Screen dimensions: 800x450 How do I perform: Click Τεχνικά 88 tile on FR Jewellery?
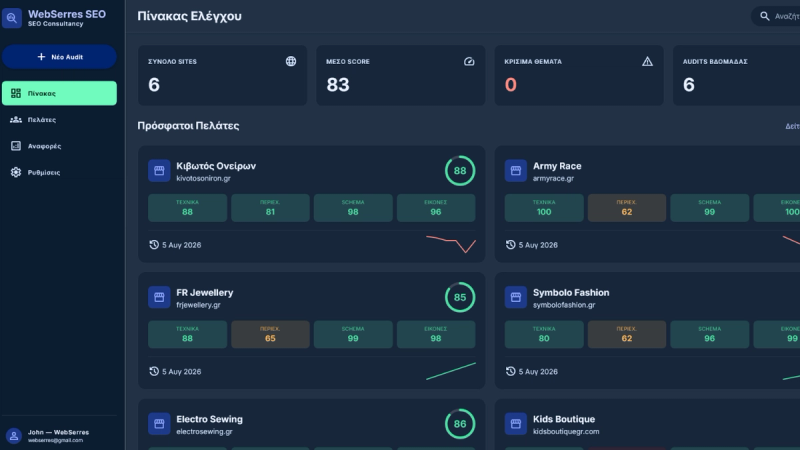click(187, 334)
